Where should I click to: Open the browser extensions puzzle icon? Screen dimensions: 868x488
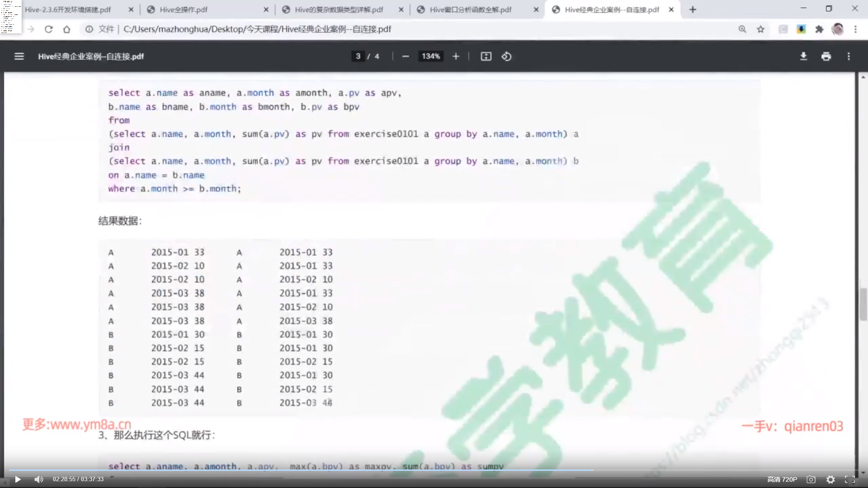(819, 29)
